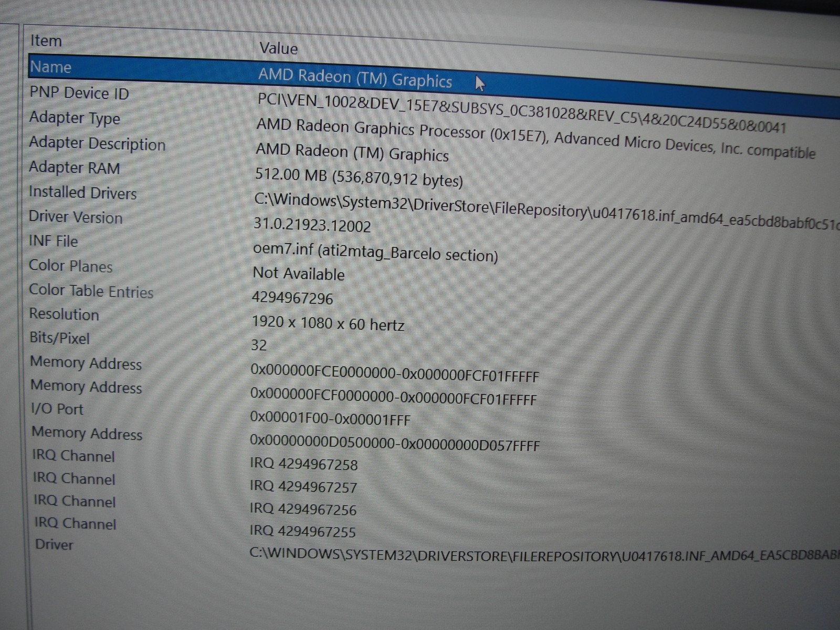Select the highlighted Name row label
This screenshot has height=630, width=840.
coord(50,67)
